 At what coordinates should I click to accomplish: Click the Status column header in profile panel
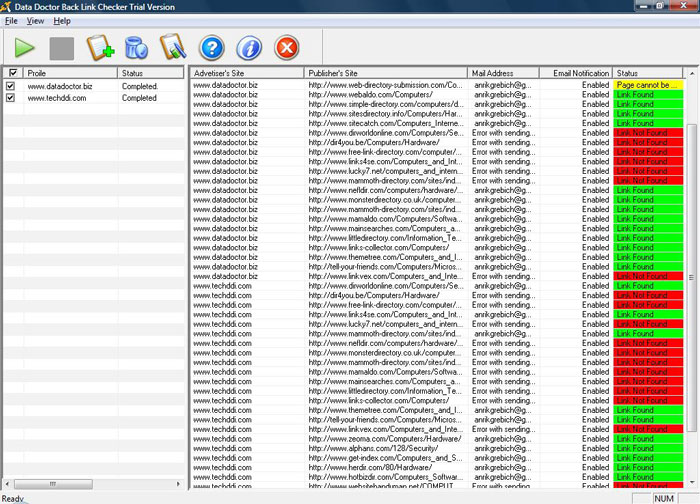(150, 73)
